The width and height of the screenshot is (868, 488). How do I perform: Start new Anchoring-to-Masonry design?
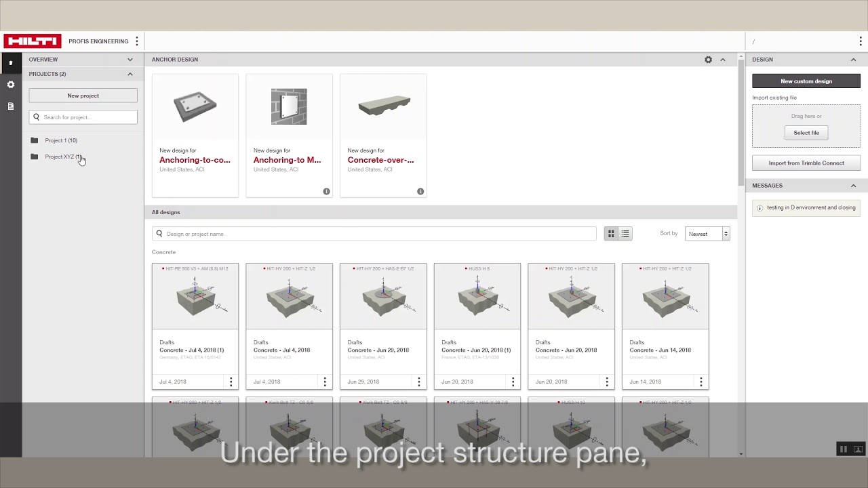pos(289,136)
